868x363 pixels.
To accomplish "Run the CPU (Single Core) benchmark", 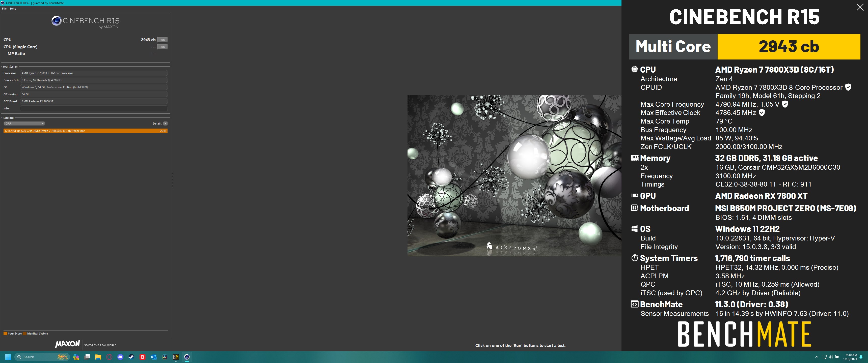I will 162,47.
